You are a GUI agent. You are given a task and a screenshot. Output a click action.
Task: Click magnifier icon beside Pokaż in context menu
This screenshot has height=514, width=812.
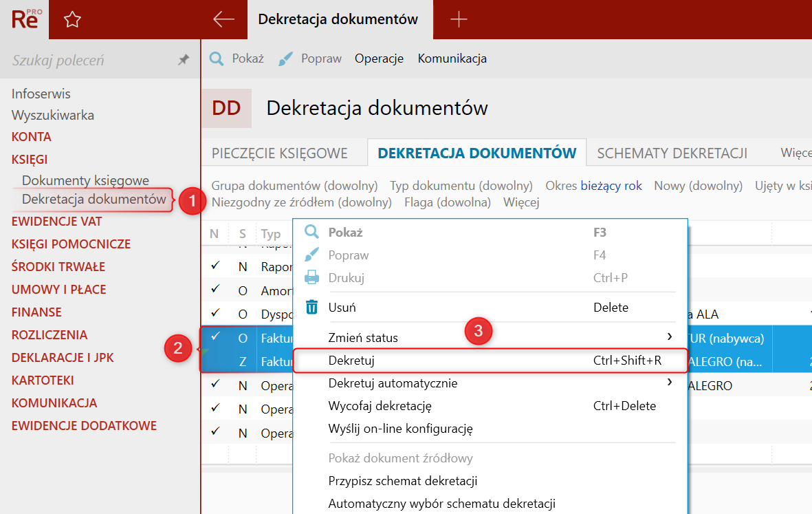(x=311, y=232)
